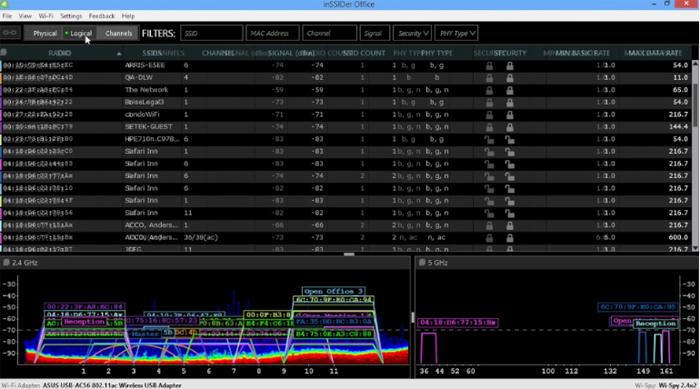Click the 5 GHz panel icon
700x389 pixels.
pyautogui.click(x=422, y=263)
